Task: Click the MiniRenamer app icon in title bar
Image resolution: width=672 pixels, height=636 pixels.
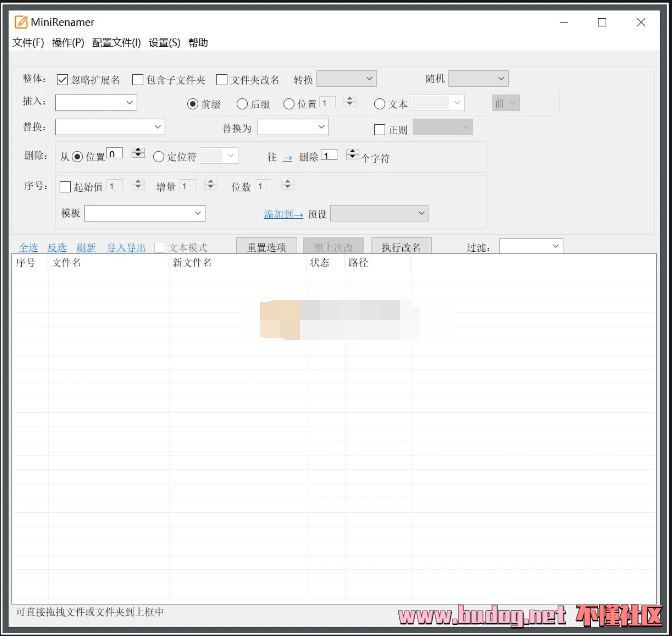Action: [20, 22]
